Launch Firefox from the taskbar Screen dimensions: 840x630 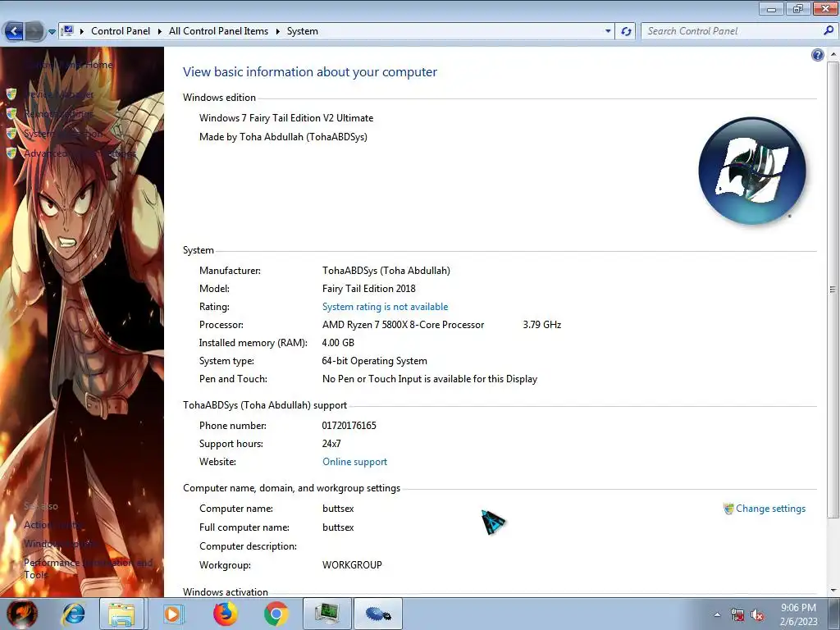[x=225, y=614]
